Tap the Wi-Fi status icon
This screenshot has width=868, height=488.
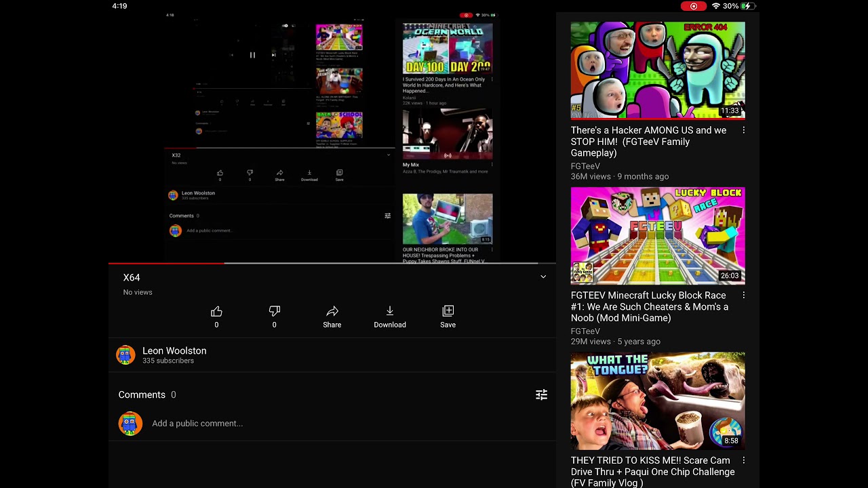716,6
